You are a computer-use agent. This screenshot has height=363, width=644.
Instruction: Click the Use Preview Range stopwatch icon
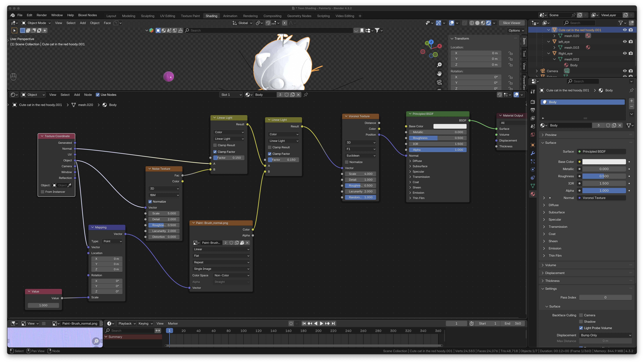pos(471,324)
